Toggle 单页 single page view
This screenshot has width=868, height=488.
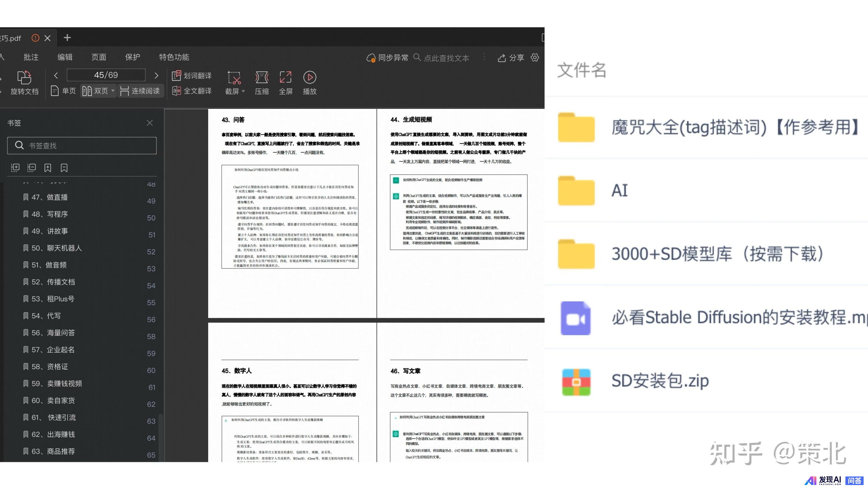[x=63, y=91]
